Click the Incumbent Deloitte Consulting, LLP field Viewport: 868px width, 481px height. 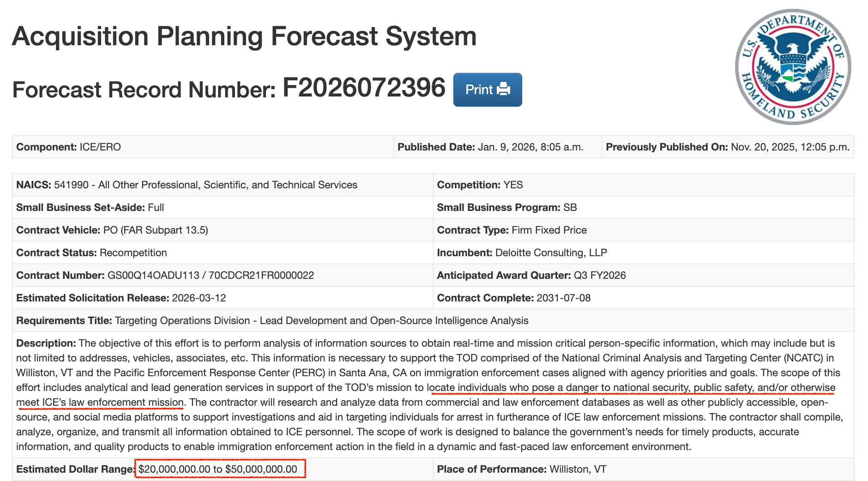click(x=522, y=253)
